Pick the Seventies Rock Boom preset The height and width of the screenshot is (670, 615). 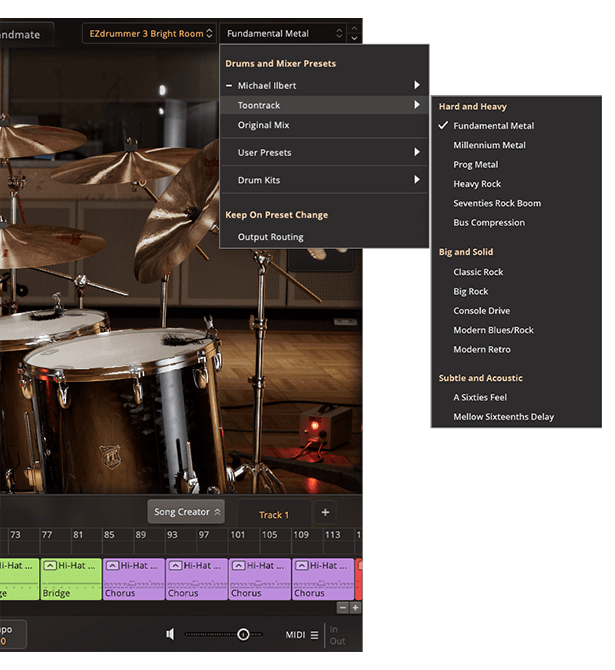(496, 203)
